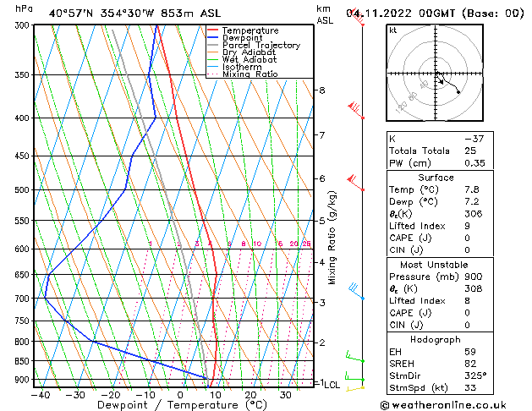Image resolution: width=532 pixels, height=411 pixels.
Task: Click the SREH value '82'
Action: (470, 364)
